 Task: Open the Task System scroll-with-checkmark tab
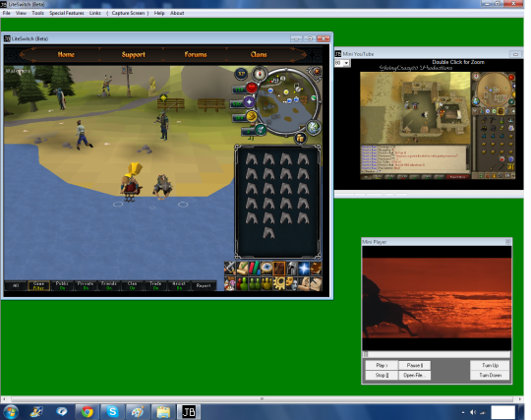(x=243, y=268)
